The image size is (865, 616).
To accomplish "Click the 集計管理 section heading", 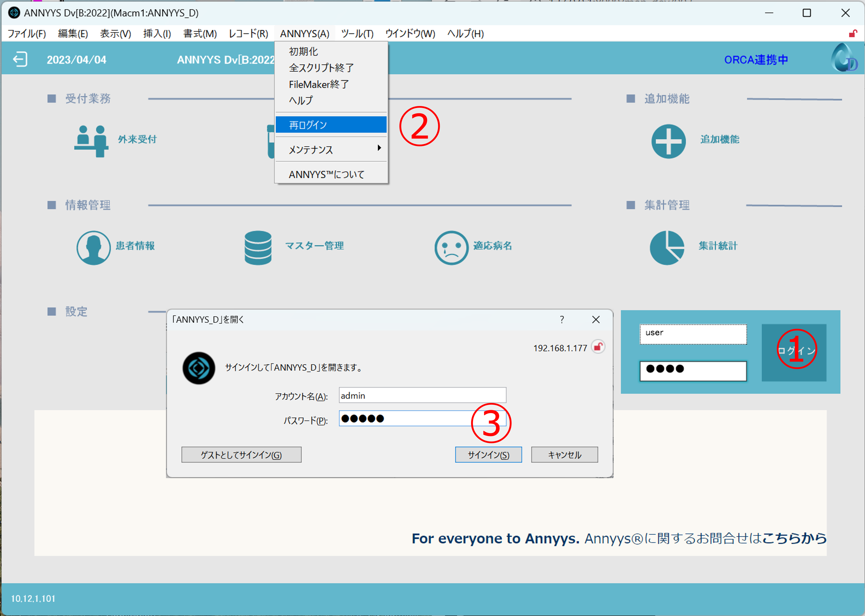I will pyautogui.click(x=667, y=205).
